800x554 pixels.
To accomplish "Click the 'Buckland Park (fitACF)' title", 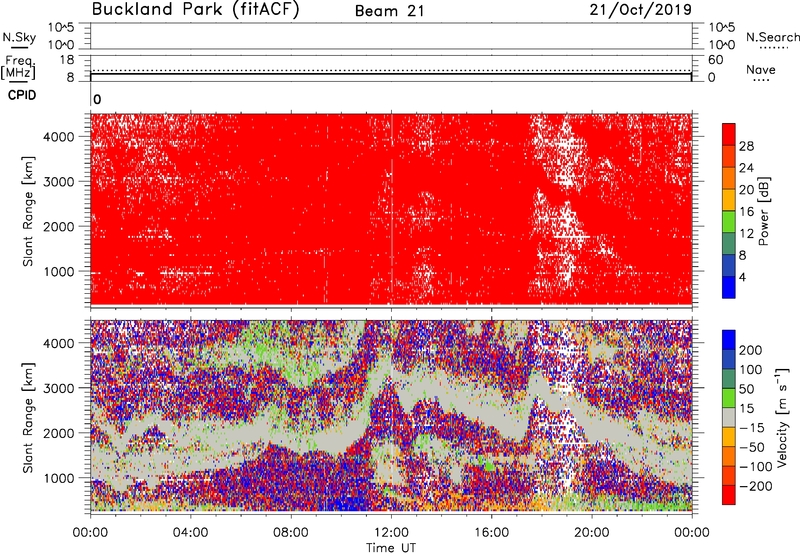I will point(195,10).
